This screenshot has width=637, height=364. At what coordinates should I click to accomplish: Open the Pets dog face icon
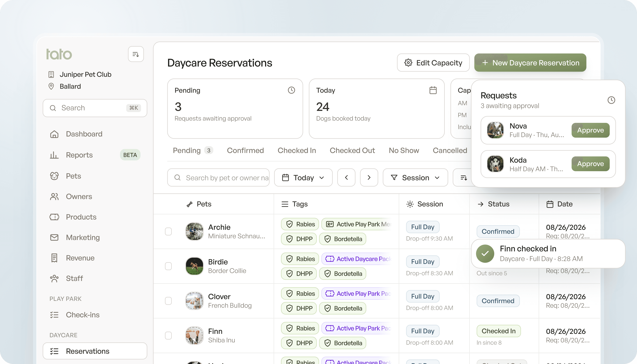coord(54,176)
